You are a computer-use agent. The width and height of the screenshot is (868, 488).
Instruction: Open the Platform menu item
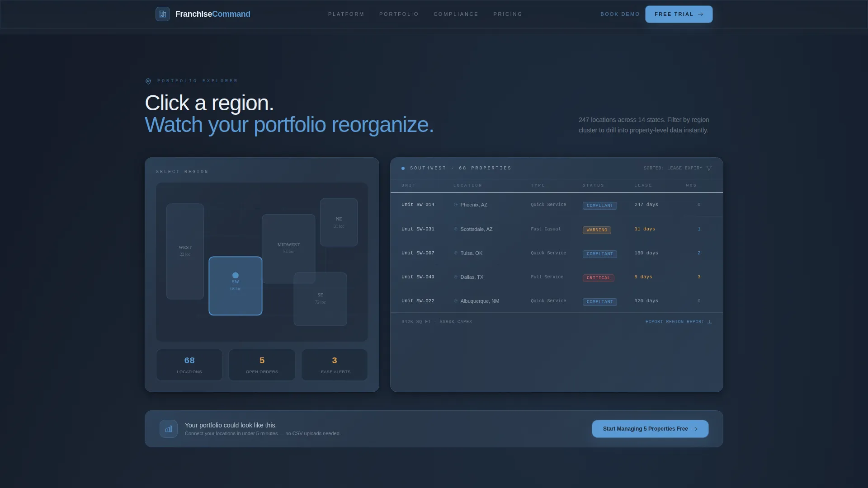click(x=346, y=14)
